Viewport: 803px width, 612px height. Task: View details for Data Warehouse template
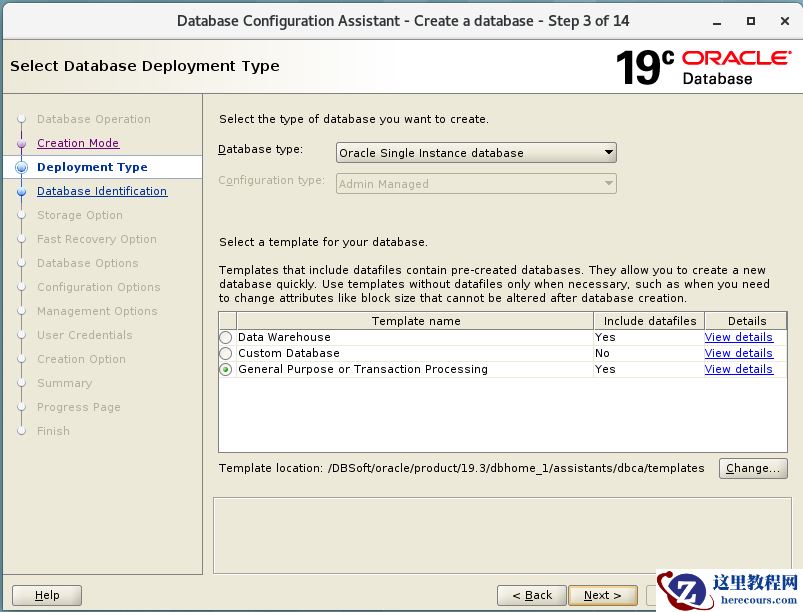pyautogui.click(x=738, y=337)
